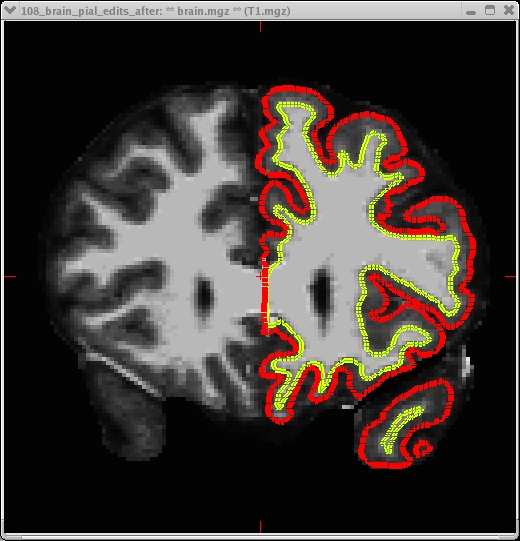Close the 108_brain_pial_edits_after window
The height and width of the screenshot is (541, 520).
[x=509, y=10]
